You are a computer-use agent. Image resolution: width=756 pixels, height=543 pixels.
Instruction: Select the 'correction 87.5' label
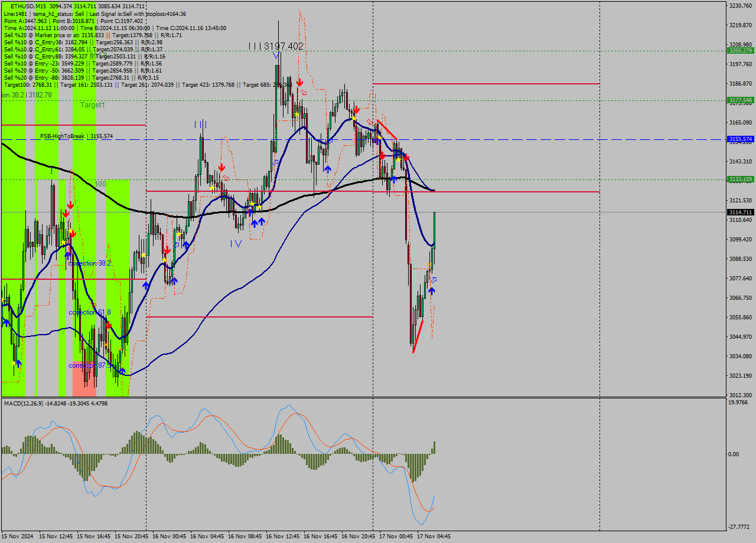(90, 365)
